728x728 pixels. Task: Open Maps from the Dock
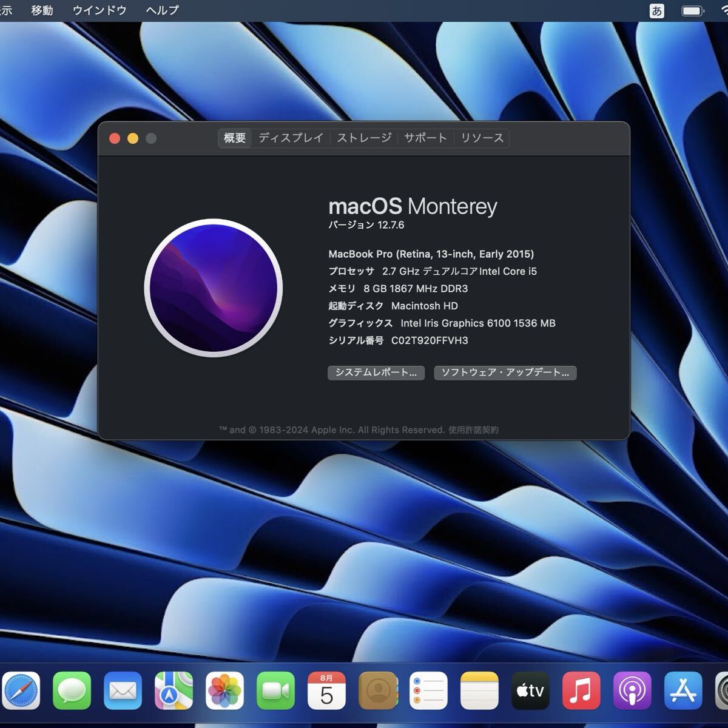coord(174,691)
